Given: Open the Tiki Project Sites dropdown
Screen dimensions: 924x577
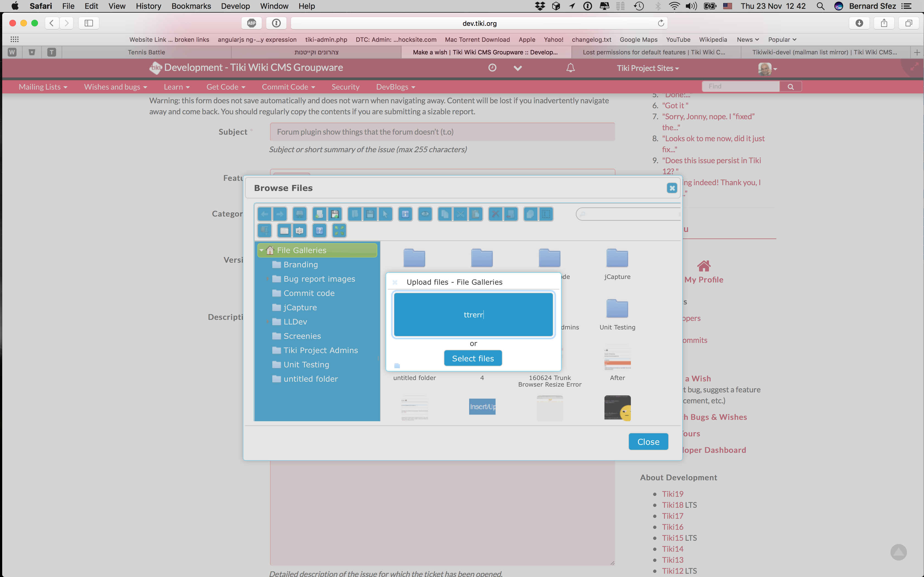Looking at the screenshot, I should click(x=648, y=68).
